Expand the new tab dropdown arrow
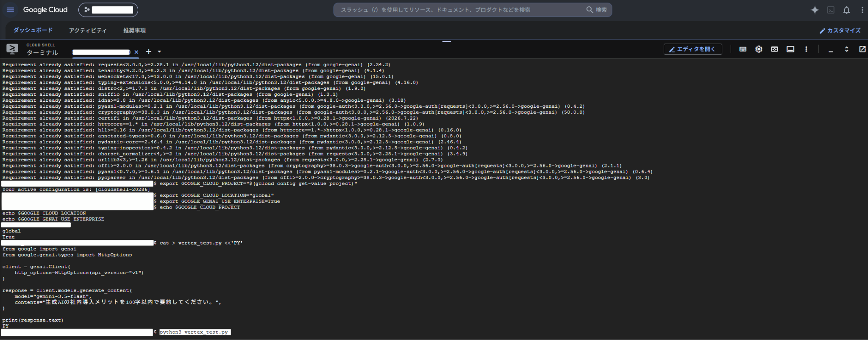 point(159,52)
